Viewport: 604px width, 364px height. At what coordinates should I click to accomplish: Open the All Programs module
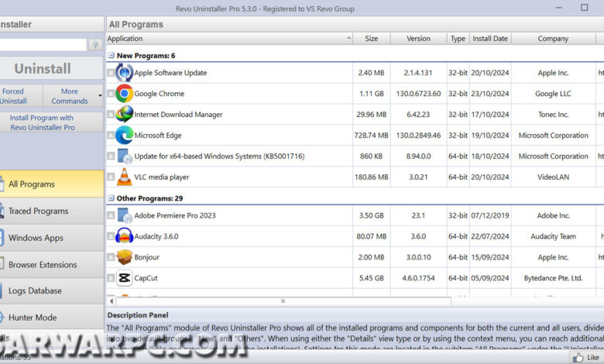pos(52,184)
